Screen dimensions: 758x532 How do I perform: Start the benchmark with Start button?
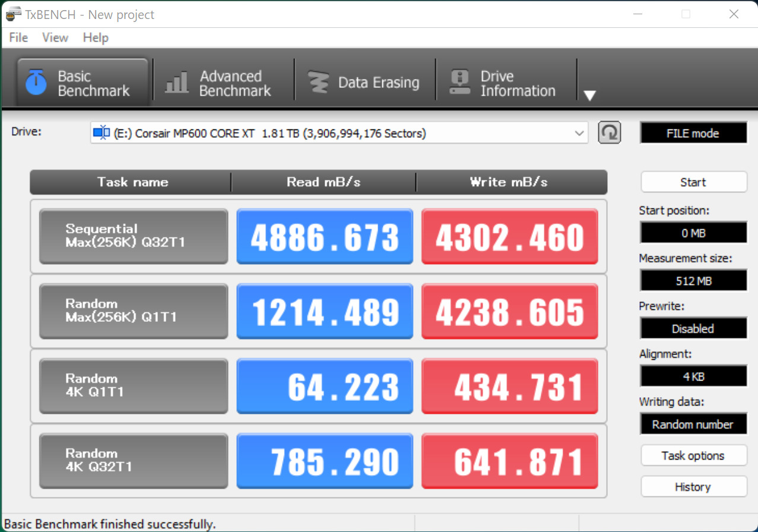tap(693, 182)
